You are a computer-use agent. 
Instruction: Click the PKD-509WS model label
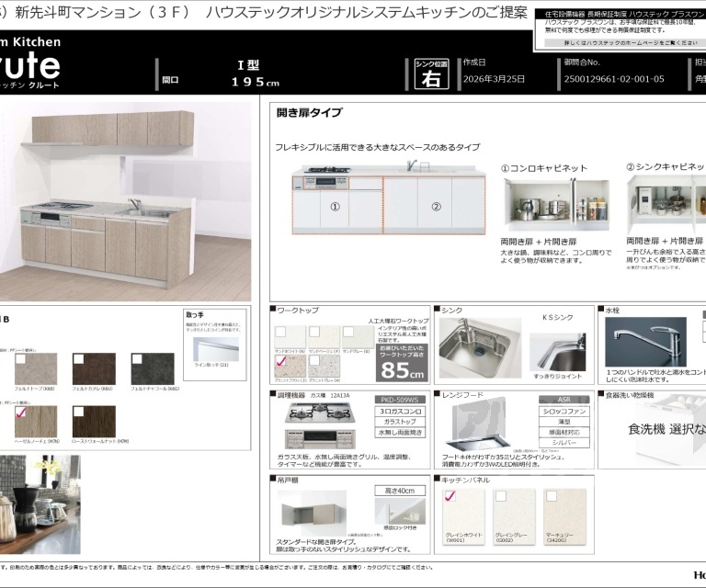pyautogui.click(x=400, y=400)
